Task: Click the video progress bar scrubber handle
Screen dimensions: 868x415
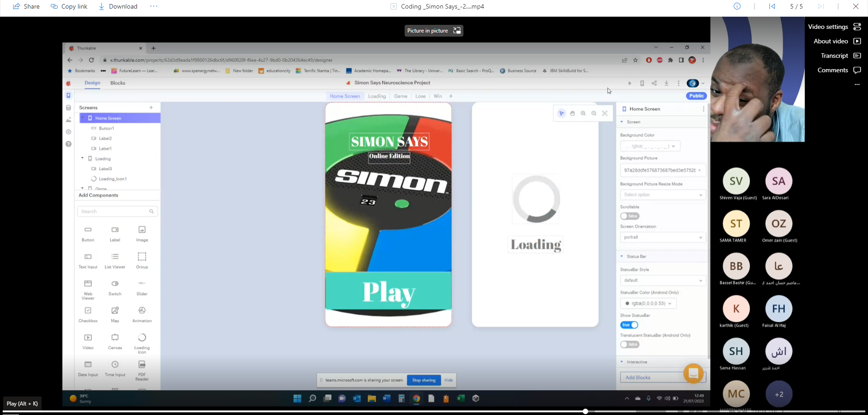Action: tap(585, 411)
